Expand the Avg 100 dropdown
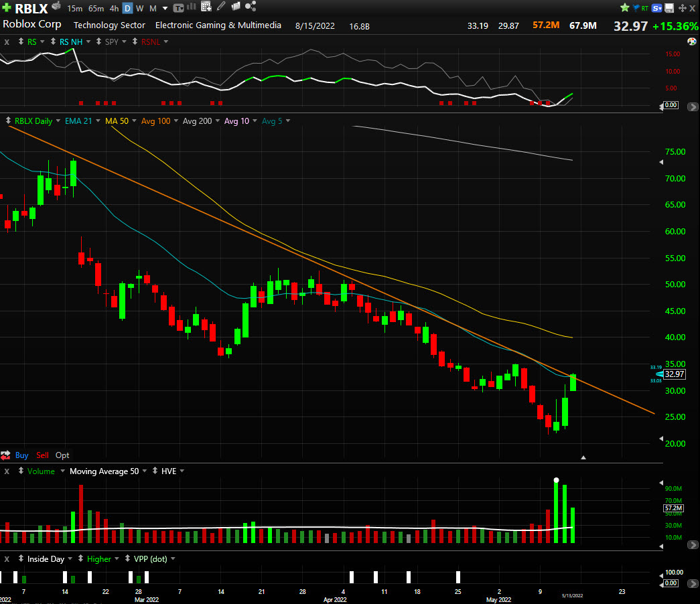Screen dimensions: 700x604 point(176,121)
